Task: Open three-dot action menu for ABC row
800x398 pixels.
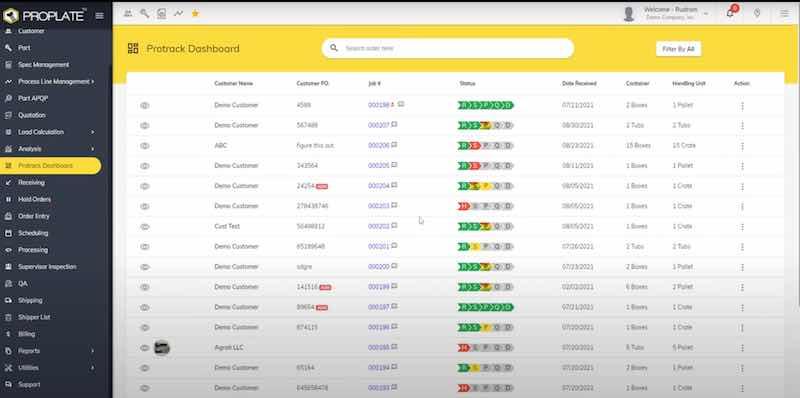Action: 742,146
